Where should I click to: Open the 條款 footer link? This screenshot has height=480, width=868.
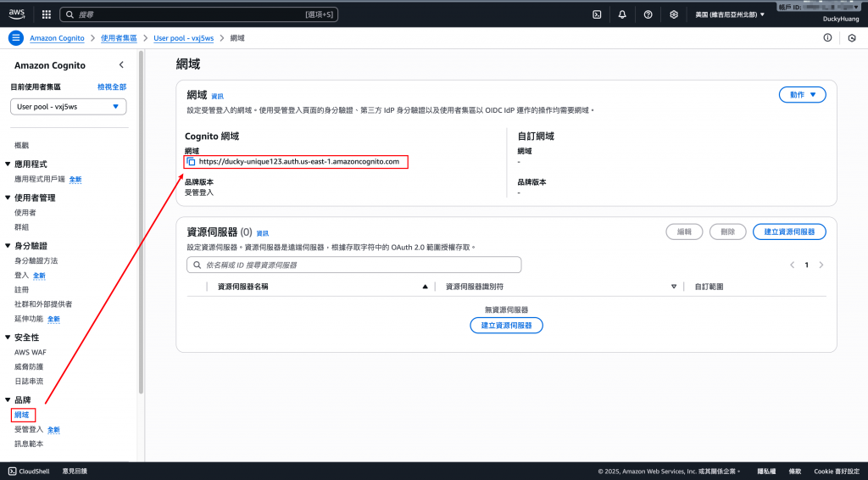coord(795,472)
